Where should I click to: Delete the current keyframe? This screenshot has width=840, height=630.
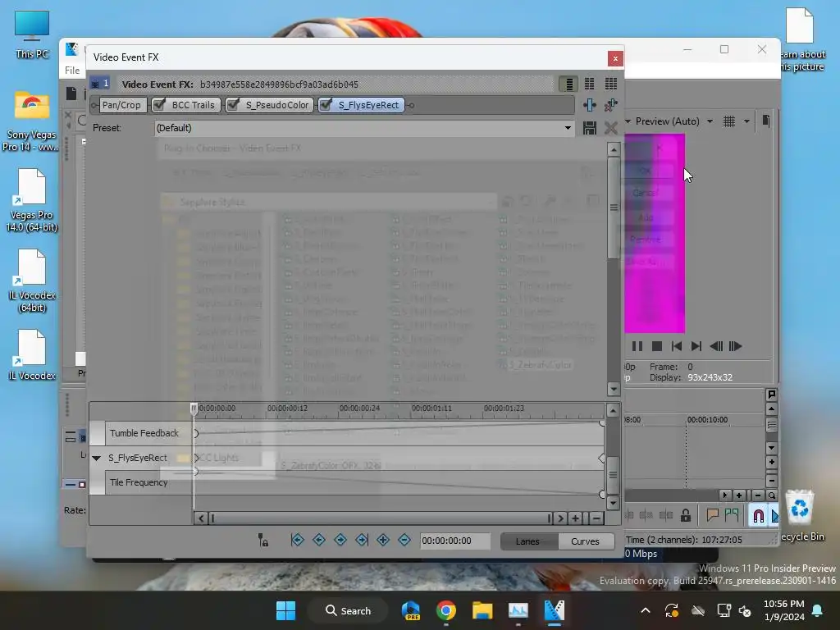click(x=404, y=540)
